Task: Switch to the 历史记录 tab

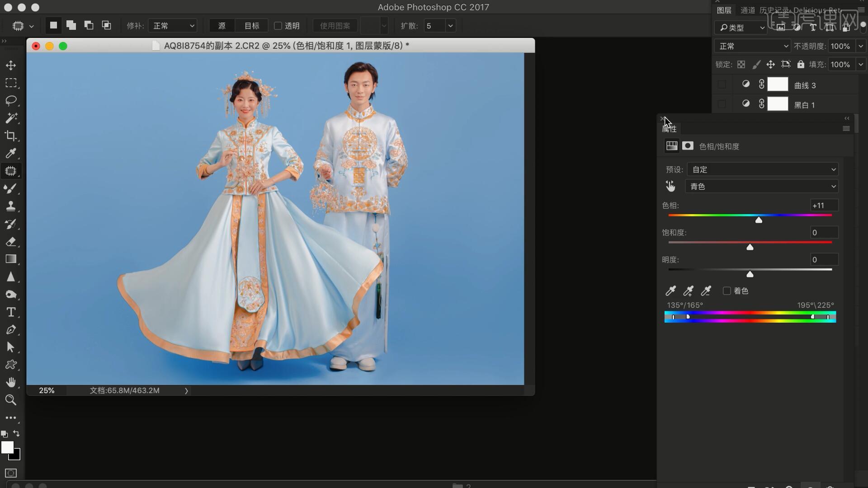Action: [774, 10]
